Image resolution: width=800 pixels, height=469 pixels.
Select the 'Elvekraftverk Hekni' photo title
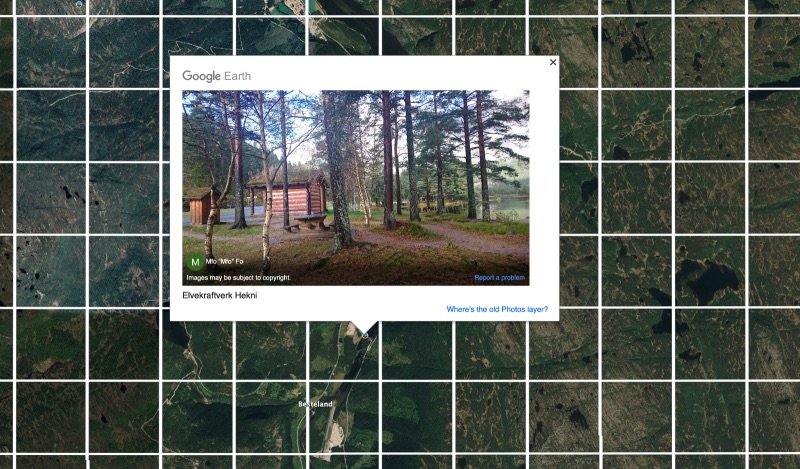click(220, 295)
